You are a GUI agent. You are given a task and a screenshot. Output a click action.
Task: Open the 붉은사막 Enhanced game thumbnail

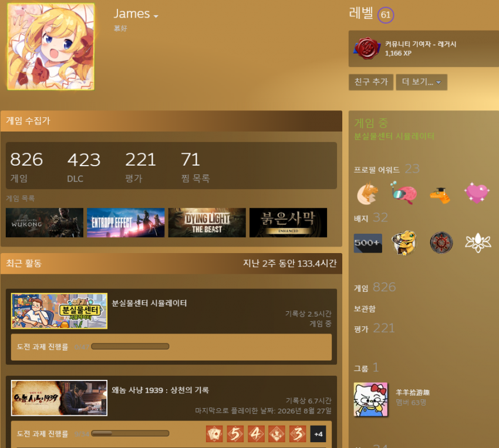[x=288, y=223]
